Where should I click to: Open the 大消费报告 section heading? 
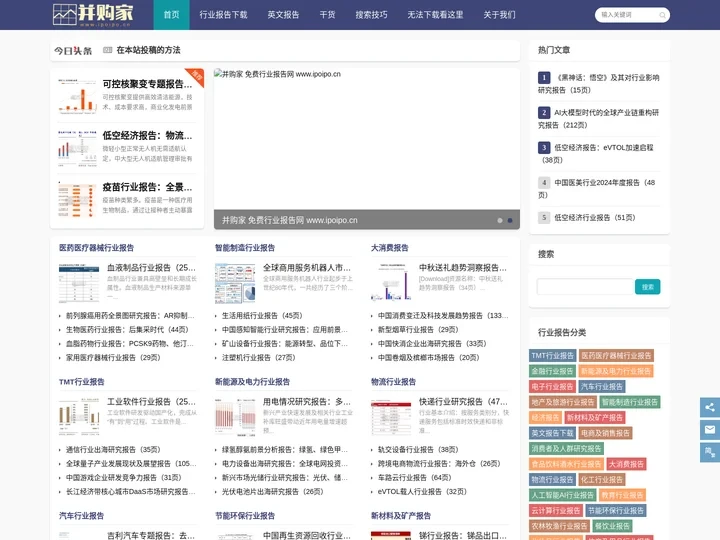(390, 248)
